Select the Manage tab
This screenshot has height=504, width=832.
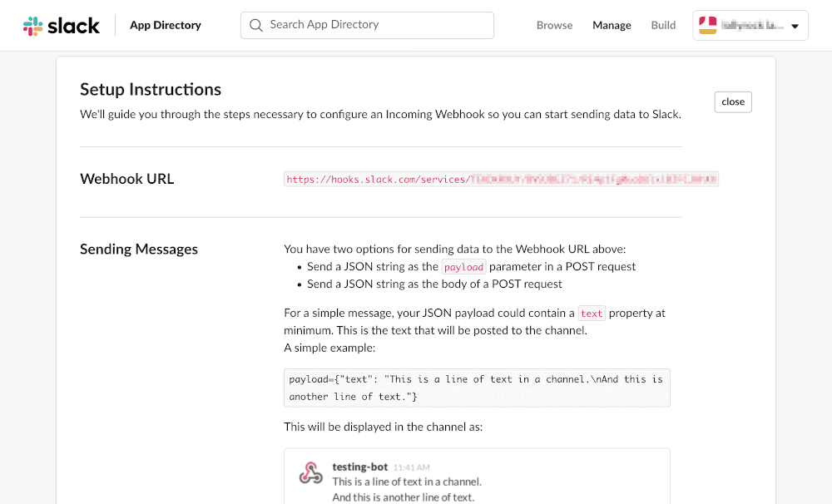612,25
